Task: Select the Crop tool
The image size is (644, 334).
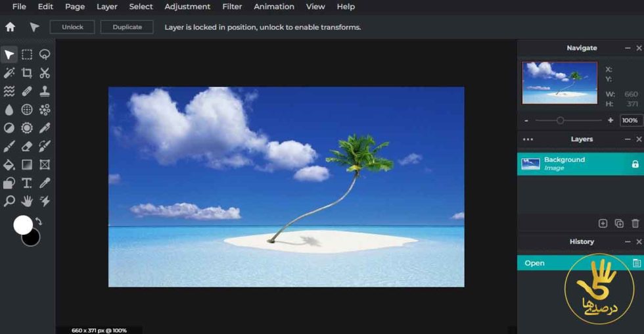Action: 27,73
